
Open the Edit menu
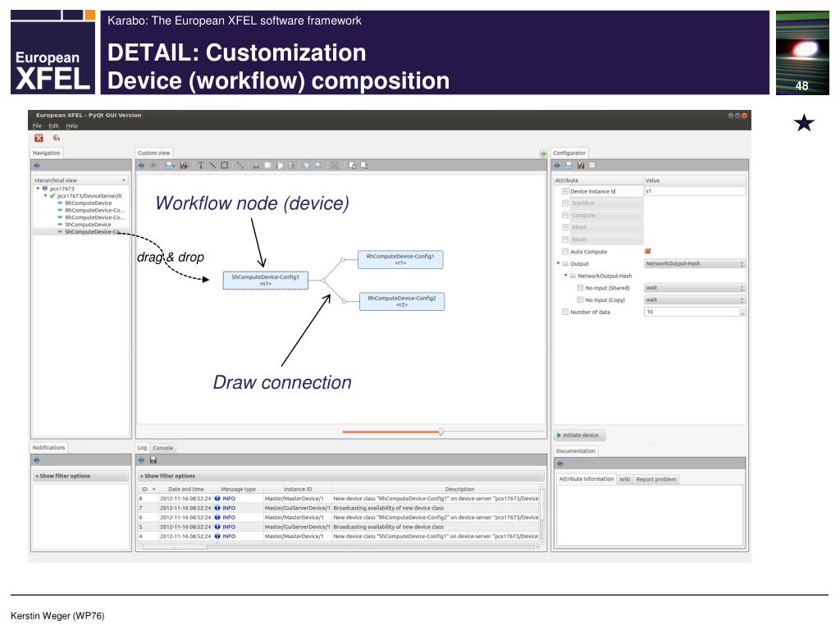click(53, 126)
